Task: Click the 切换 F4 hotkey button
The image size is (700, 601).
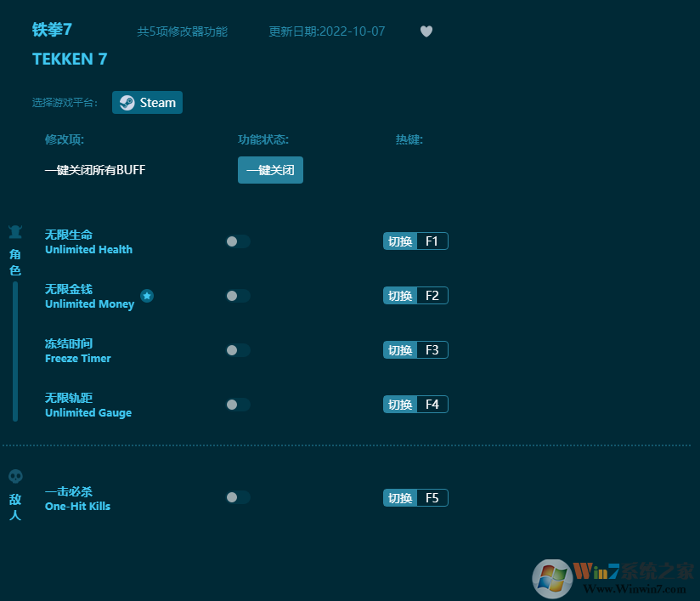Action: (415, 405)
